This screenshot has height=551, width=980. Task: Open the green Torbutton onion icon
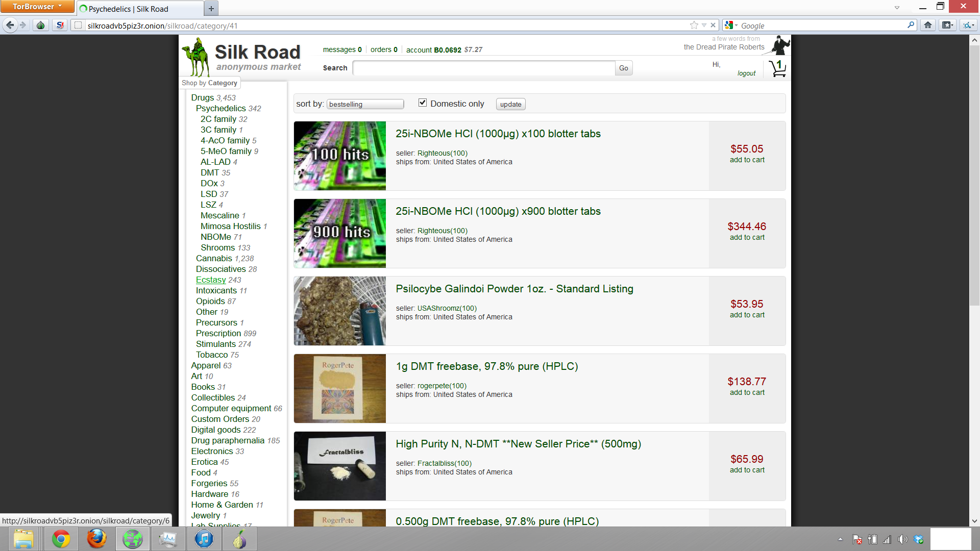tap(40, 25)
